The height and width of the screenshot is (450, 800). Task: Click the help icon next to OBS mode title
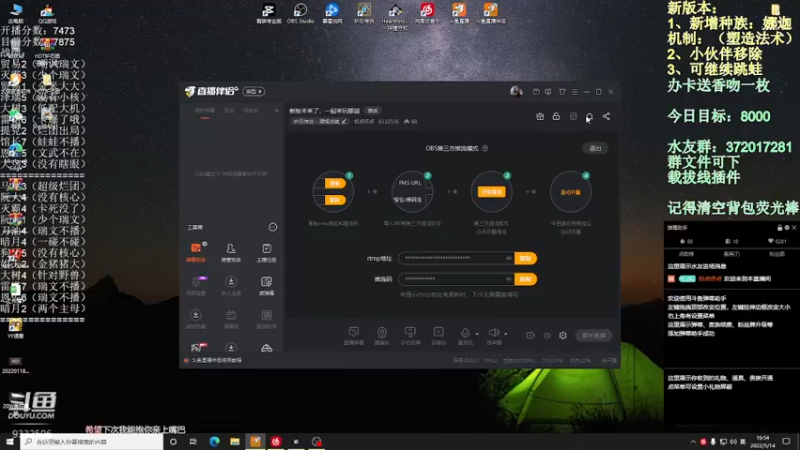click(485, 148)
